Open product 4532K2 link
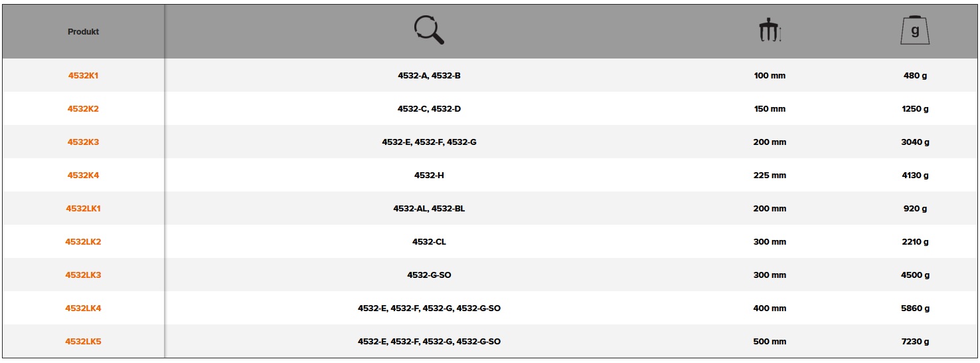Viewport: 980px width, 363px height. (83, 109)
